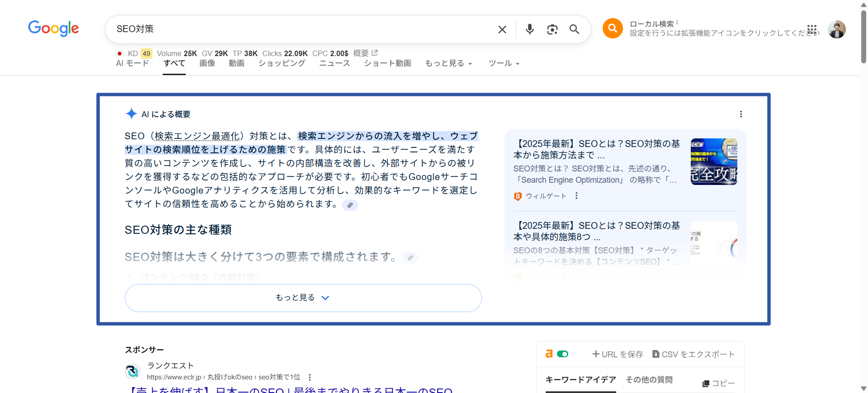Open Google Lens image search icon

tap(552, 29)
